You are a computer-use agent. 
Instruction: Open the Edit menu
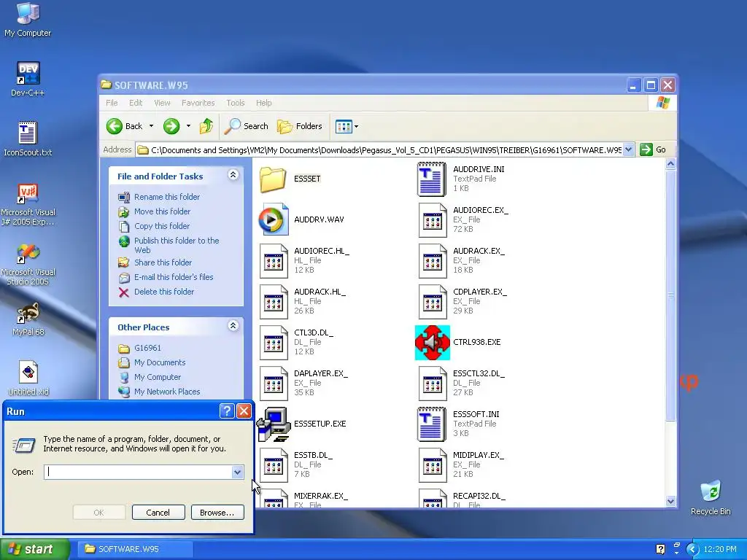pyautogui.click(x=136, y=103)
